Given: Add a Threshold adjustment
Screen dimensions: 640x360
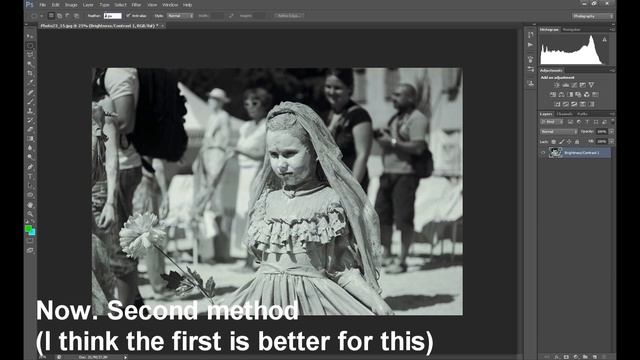Looking at the screenshot, I should coord(574,104).
